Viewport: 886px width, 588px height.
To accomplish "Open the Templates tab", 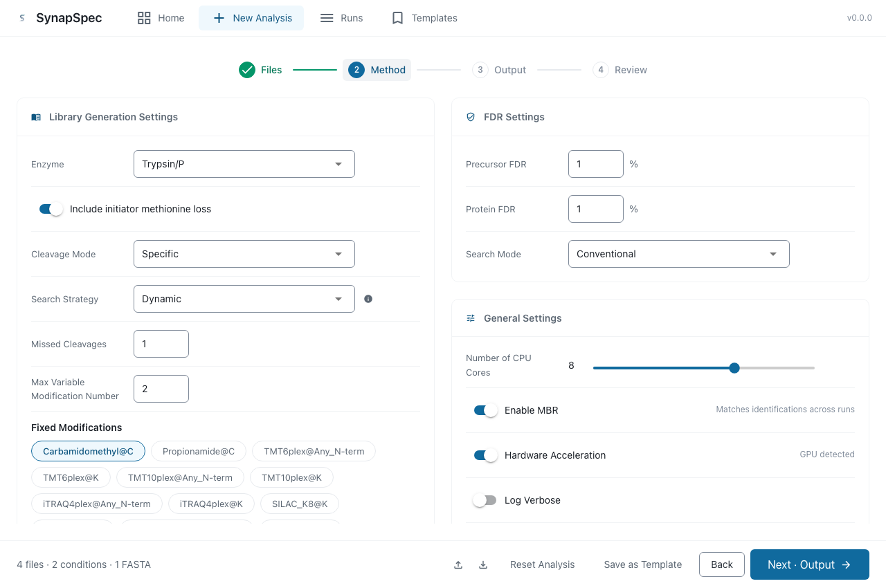I will coord(424,18).
